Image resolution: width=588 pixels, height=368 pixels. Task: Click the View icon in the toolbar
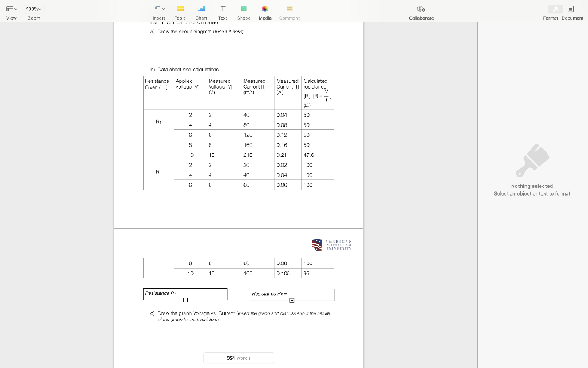click(11, 9)
